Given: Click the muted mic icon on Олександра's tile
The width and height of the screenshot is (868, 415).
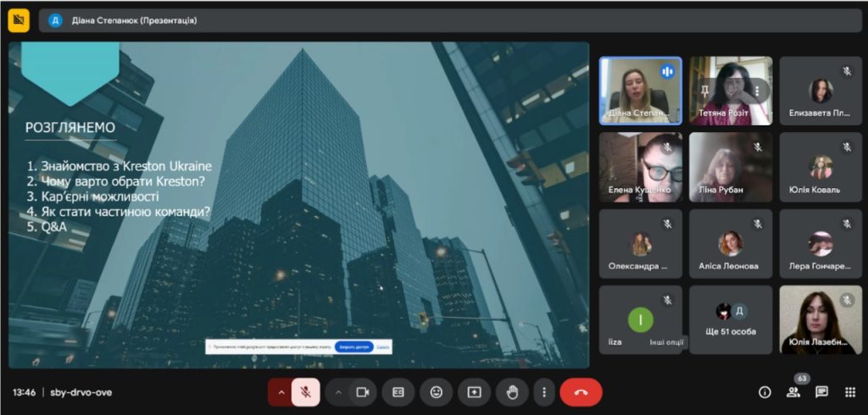Looking at the screenshot, I should pos(668,224).
